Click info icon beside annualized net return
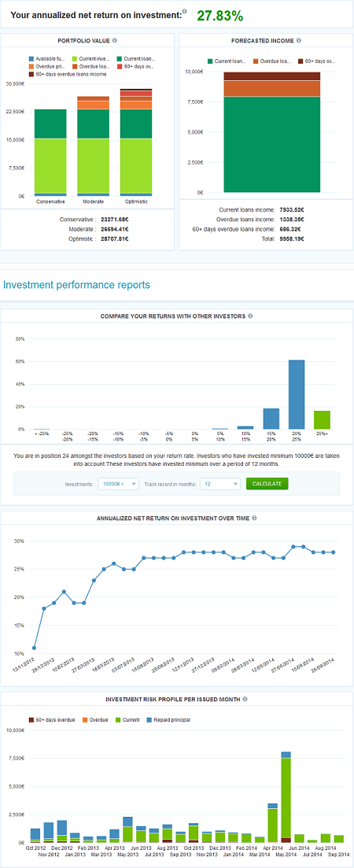 184,12
